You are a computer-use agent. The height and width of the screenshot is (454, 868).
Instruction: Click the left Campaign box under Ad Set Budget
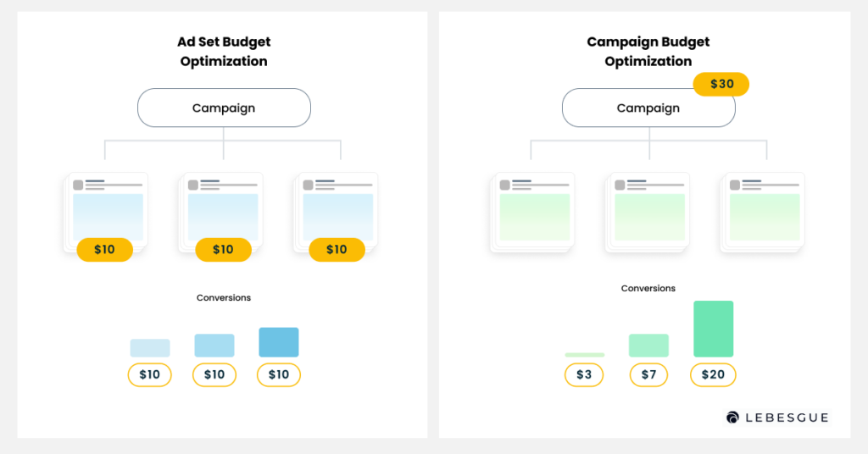click(x=224, y=108)
